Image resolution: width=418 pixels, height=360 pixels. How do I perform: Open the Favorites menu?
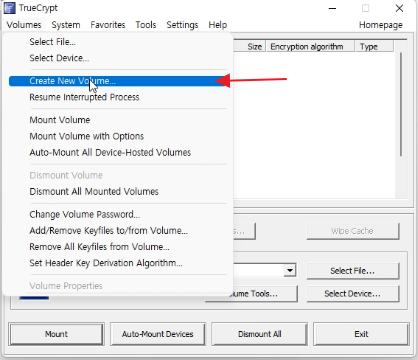108,25
